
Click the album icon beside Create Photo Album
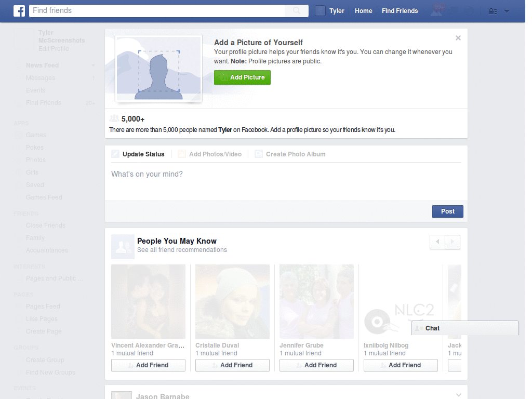click(x=259, y=154)
